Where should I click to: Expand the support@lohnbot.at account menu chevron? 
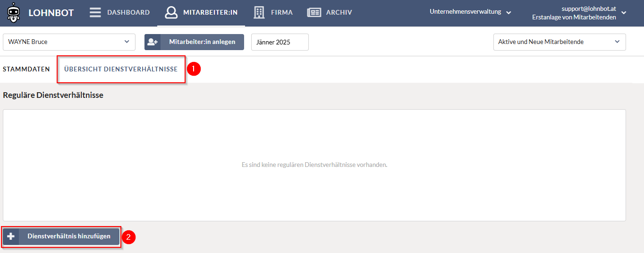pyautogui.click(x=624, y=13)
